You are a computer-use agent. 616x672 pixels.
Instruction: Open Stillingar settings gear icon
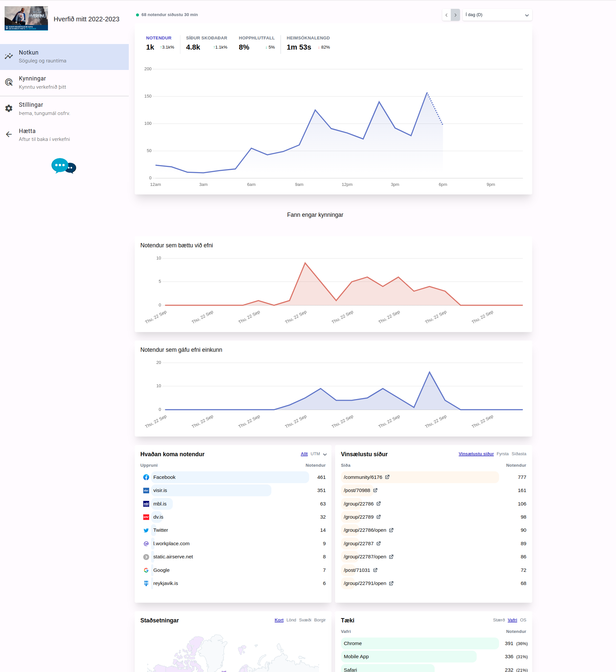coord(9,108)
